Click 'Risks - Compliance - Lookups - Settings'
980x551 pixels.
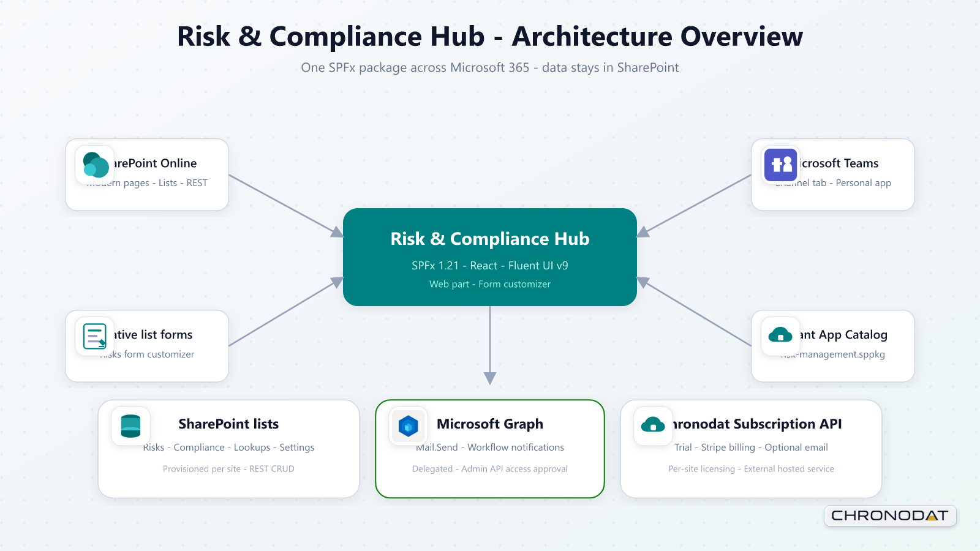[x=228, y=448]
